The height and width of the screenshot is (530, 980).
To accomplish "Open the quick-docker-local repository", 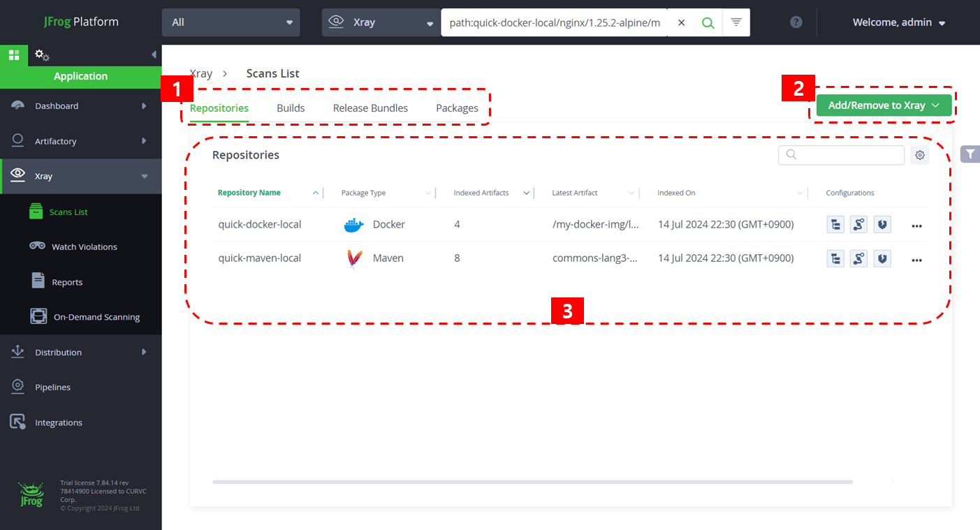I will pyautogui.click(x=259, y=224).
